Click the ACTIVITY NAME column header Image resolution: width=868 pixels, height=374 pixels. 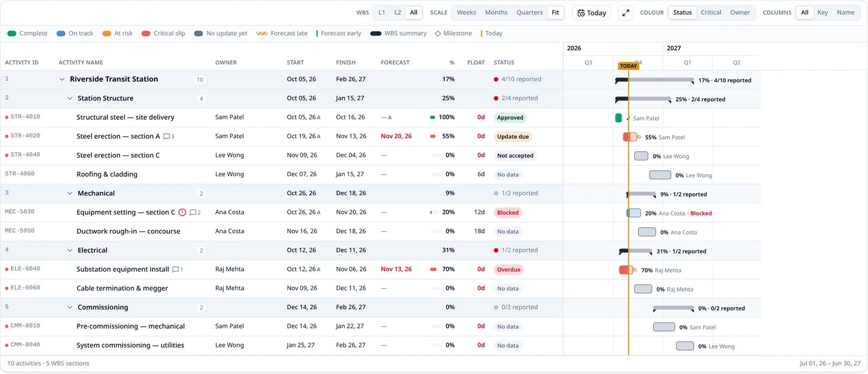click(81, 63)
